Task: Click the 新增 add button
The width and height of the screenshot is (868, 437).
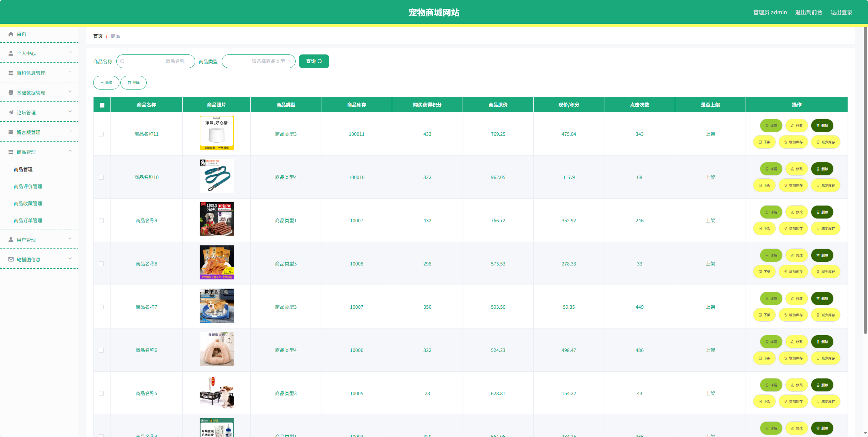Action: click(106, 83)
